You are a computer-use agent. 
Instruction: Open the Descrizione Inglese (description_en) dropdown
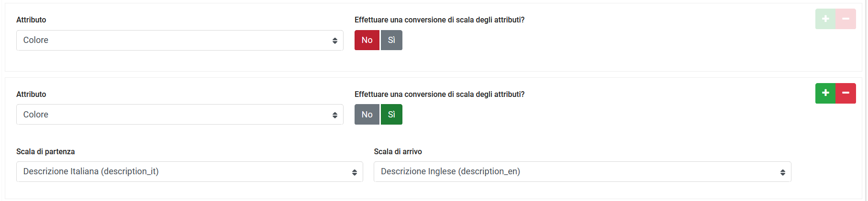click(x=574, y=171)
